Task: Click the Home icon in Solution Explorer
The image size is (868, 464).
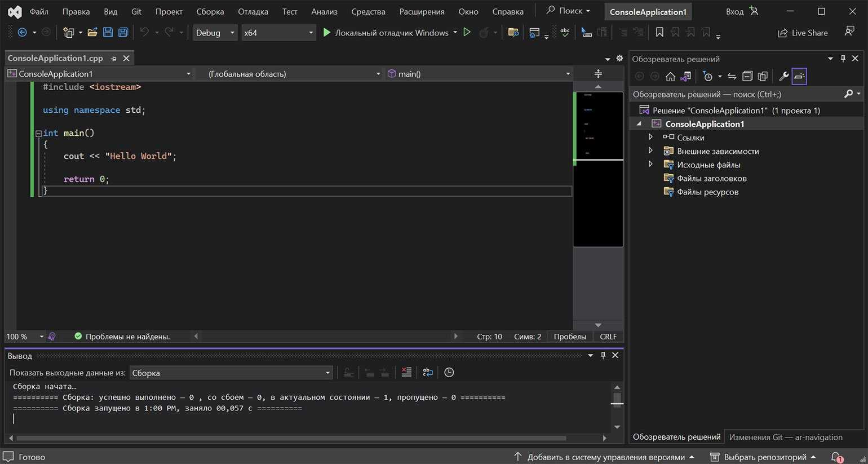Action: tap(670, 76)
